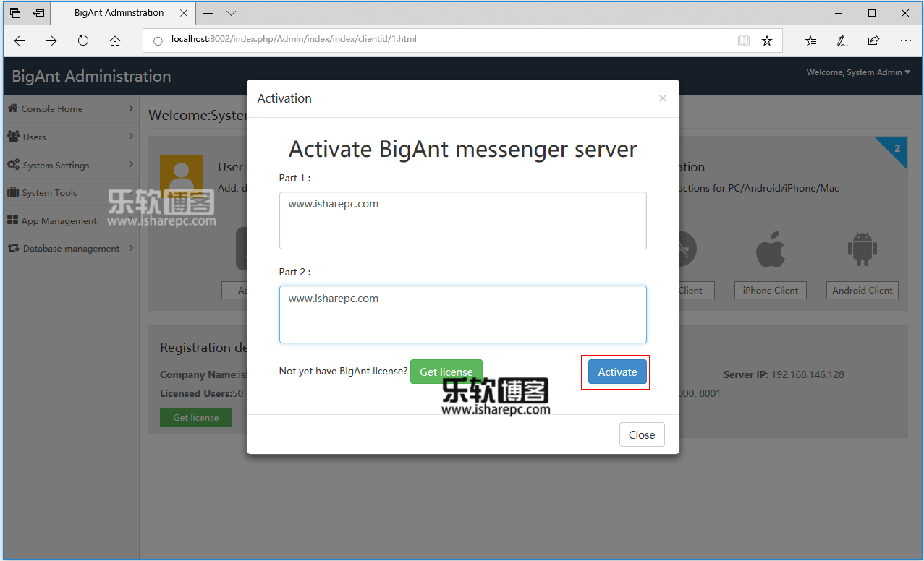Expand the Users chevron

coord(131,136)
